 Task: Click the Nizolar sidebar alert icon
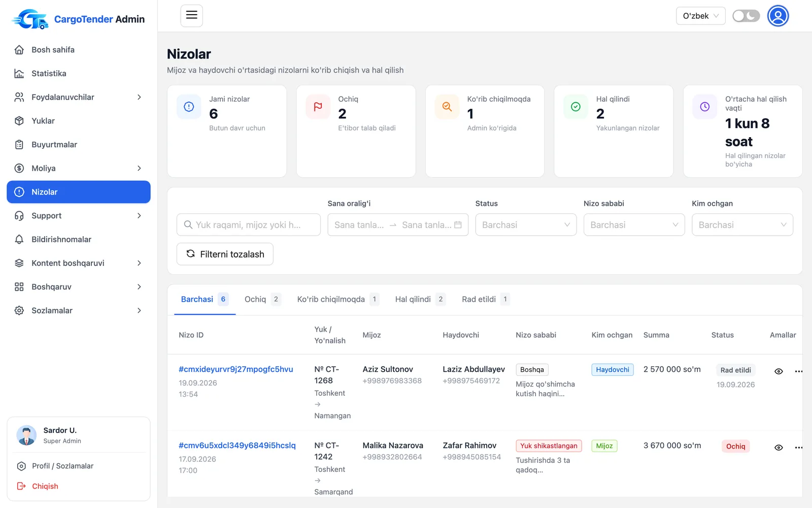tap(19, 192)
